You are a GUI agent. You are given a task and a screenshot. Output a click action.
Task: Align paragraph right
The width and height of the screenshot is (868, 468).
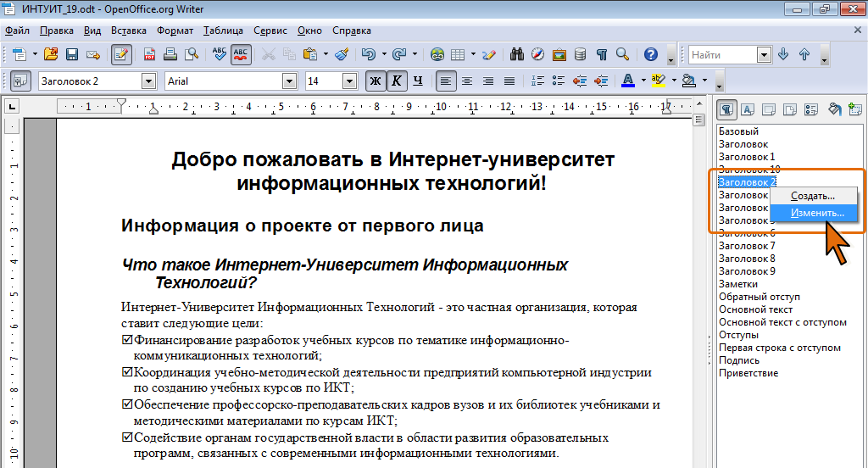[x=487, y=81]
